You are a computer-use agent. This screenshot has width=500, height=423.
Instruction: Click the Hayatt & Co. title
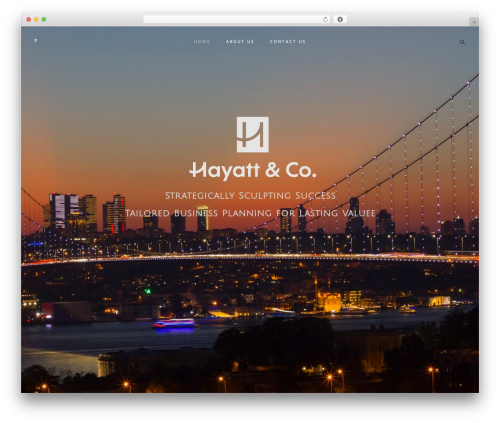point(253,171)
